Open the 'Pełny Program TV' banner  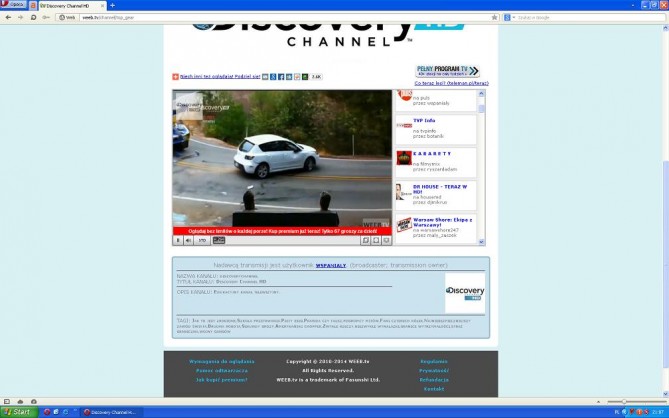pos(447,71)
